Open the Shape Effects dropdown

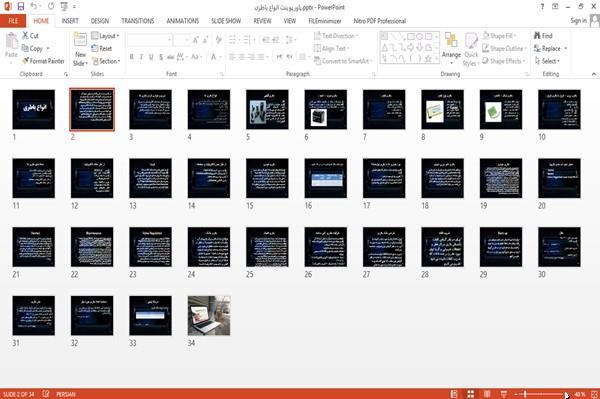point(504,61)
